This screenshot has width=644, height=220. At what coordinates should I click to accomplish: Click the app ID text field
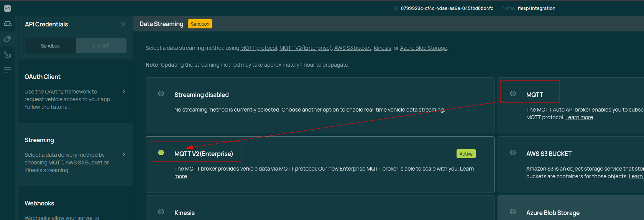(447, 8)
